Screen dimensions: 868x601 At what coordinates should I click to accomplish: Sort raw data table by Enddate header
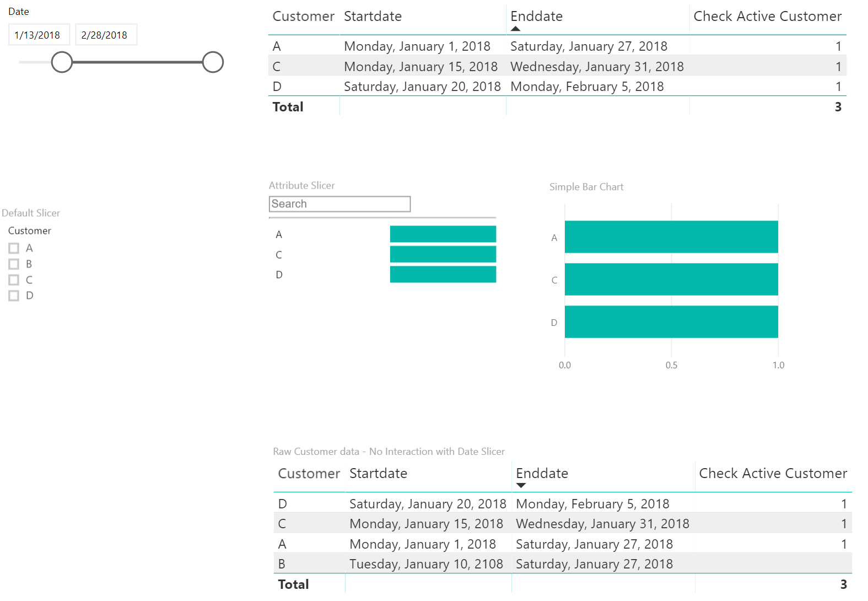542,474
